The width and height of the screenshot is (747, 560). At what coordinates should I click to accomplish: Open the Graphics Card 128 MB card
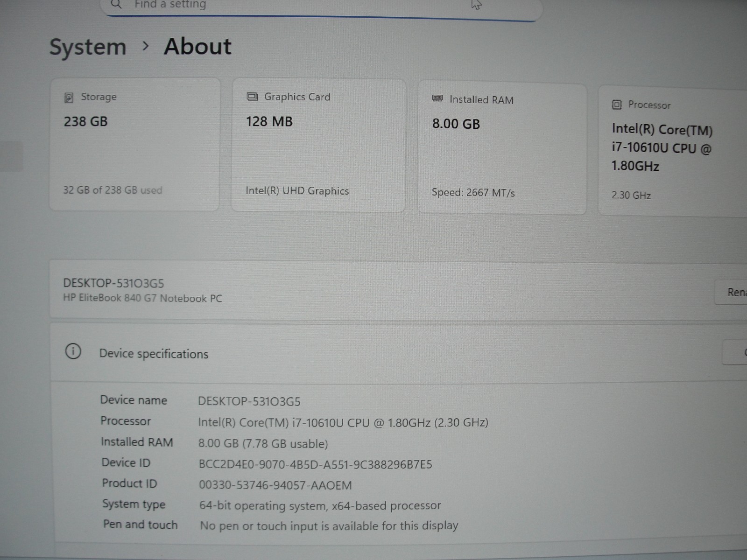pos(318,145)
